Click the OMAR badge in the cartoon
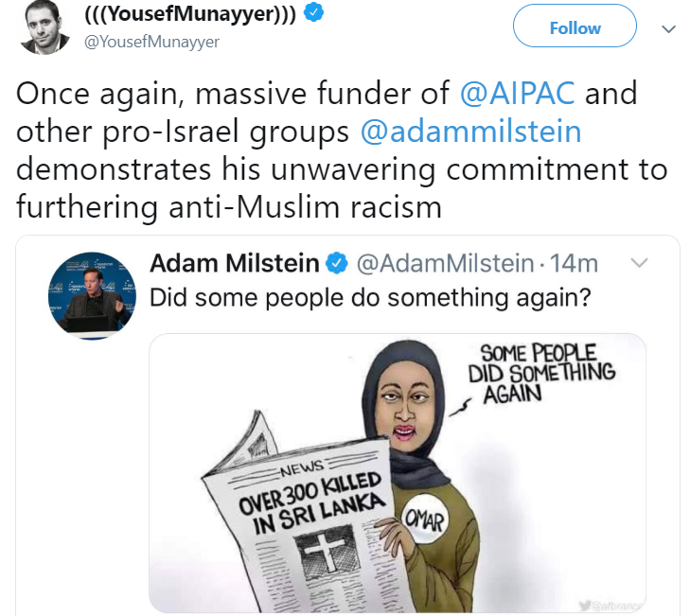 (424, 519)
